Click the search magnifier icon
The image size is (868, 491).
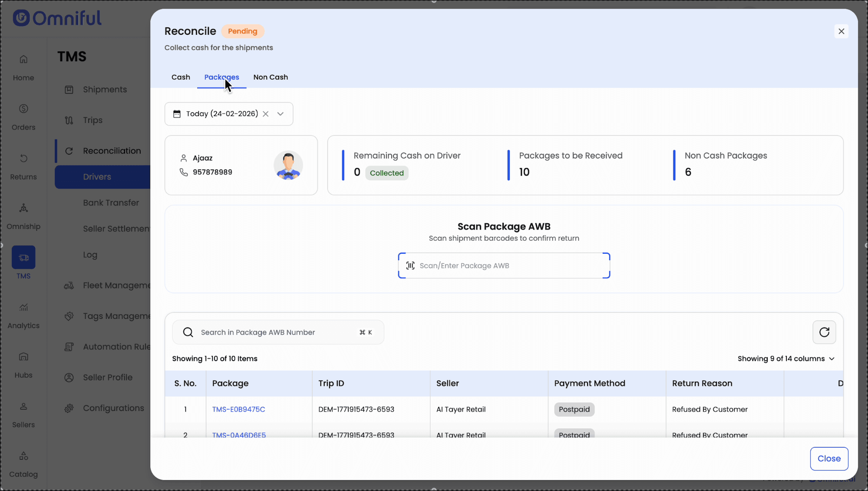(188, 332)
